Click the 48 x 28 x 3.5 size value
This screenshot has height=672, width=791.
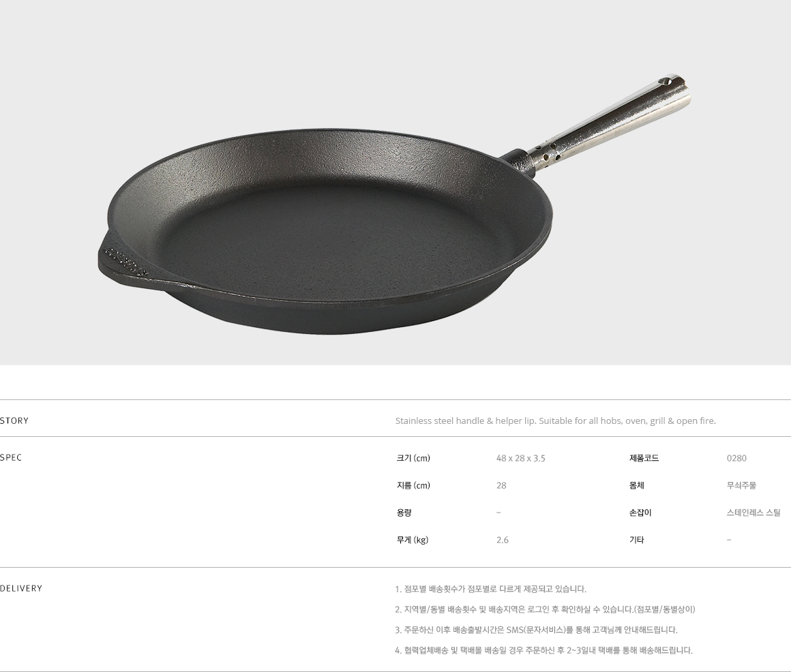(520, 458)
